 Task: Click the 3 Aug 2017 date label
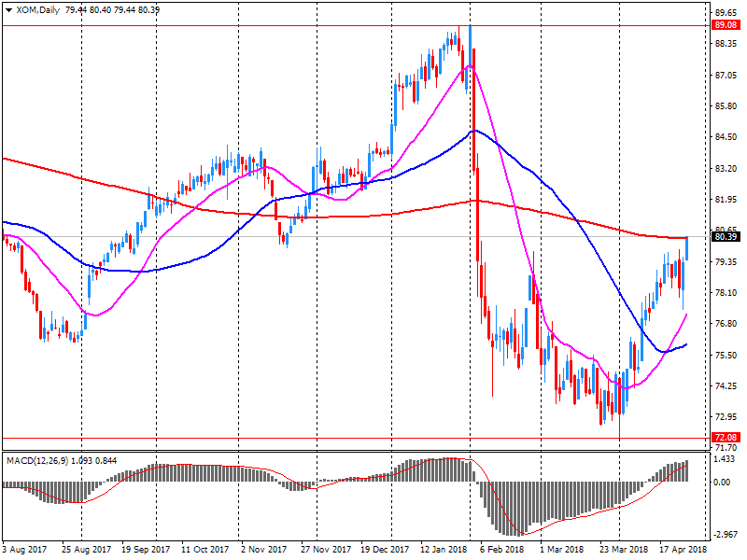point(24,550)
